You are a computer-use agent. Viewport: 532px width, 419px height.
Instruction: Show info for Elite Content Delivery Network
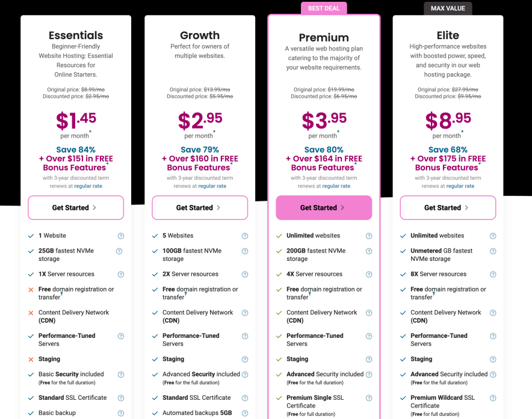[x=493, y=313]
